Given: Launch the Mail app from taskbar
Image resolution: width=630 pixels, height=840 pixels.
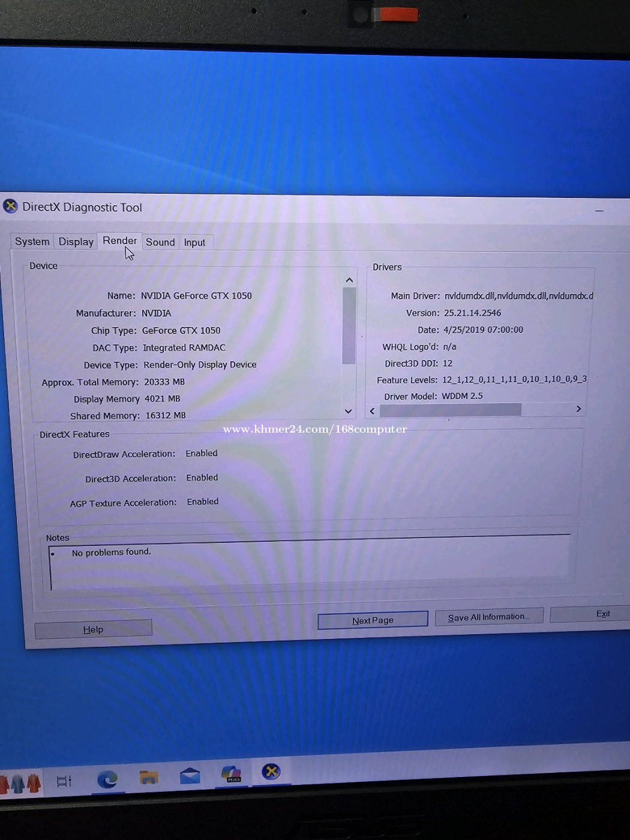Looking at the screenshot, I should (190, 776).
